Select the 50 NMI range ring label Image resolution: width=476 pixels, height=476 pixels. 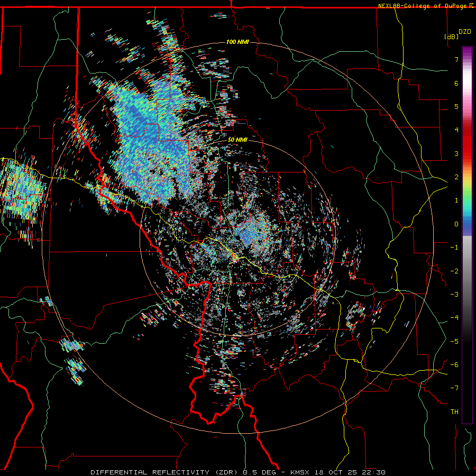237,140
